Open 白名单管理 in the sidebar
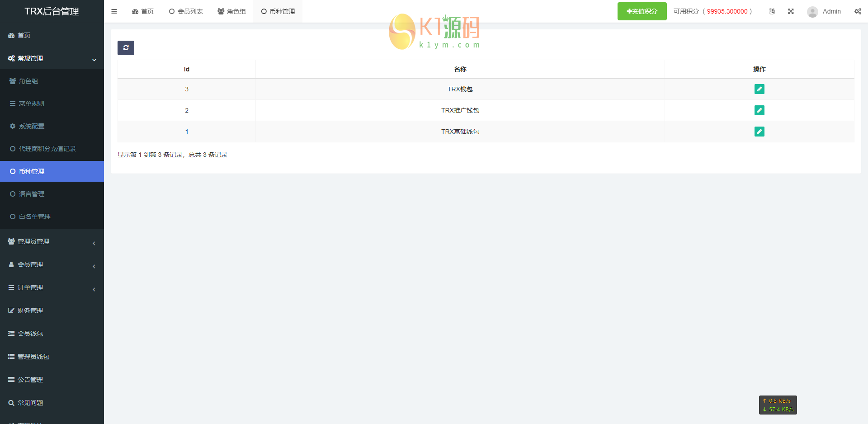This screenshot has height=424, width=868. pos(52,217)
